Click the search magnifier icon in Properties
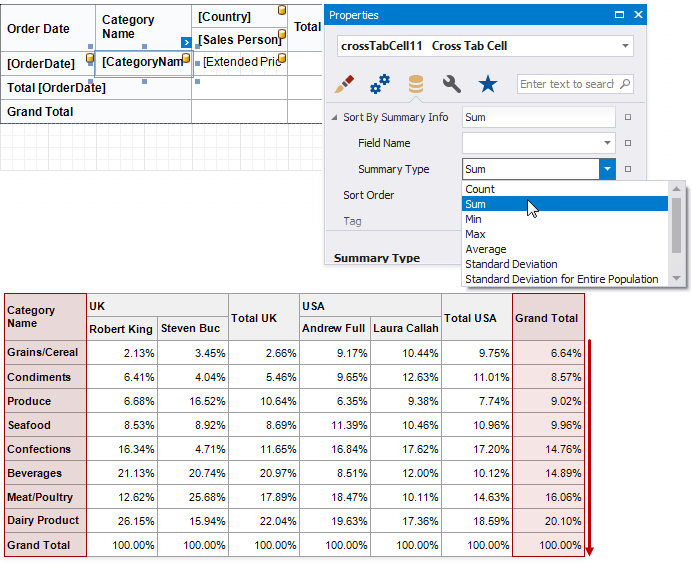The width and height of the screenshot is (692, 563). tap(625, 85)
